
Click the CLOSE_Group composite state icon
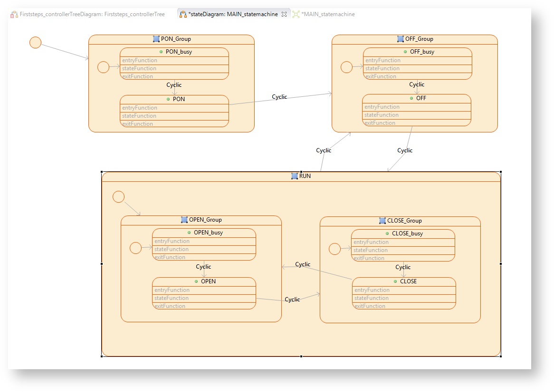pos(382,221)
